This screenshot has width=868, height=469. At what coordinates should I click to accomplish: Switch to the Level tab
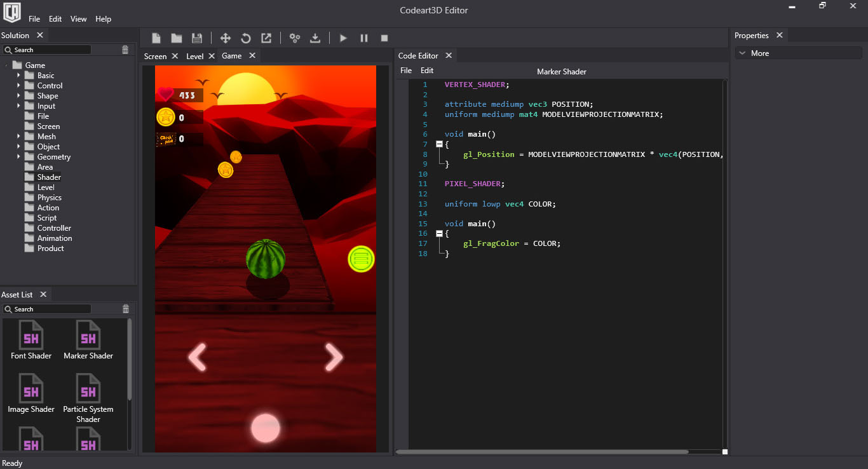[x=194, y=56]
